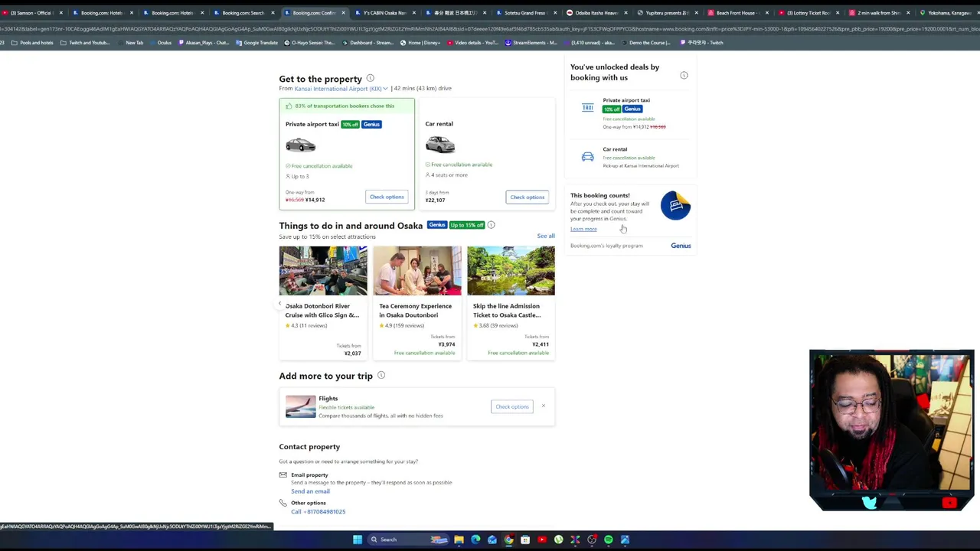Image resolution: width=980 pixels, height=551 pixels.
Task: Open info icon beside Up to 15% off badge
Action: coord(491,225)
